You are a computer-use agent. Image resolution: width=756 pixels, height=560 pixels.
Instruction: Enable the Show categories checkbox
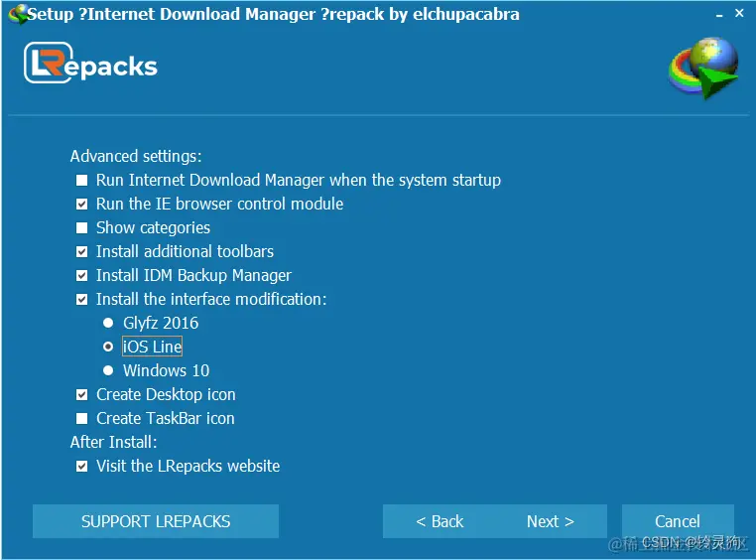(82, 227)
